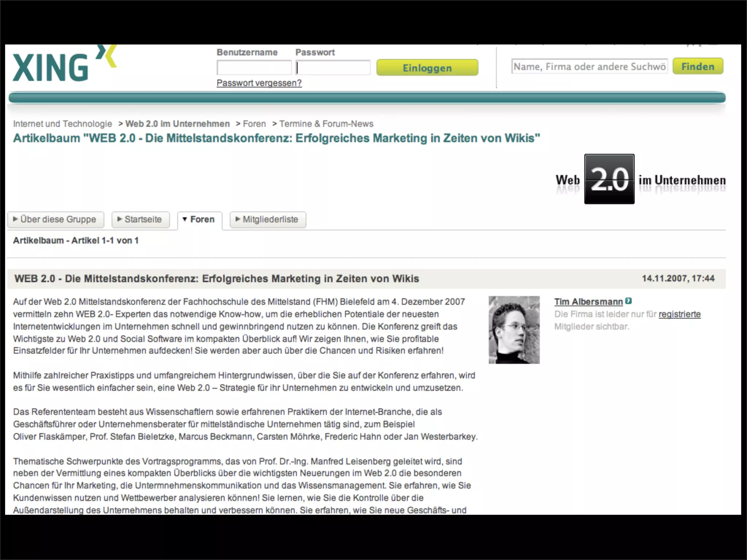Screen dimensions: 747x560
Task: Follow the registrierte link
Action: coord(680,314)
